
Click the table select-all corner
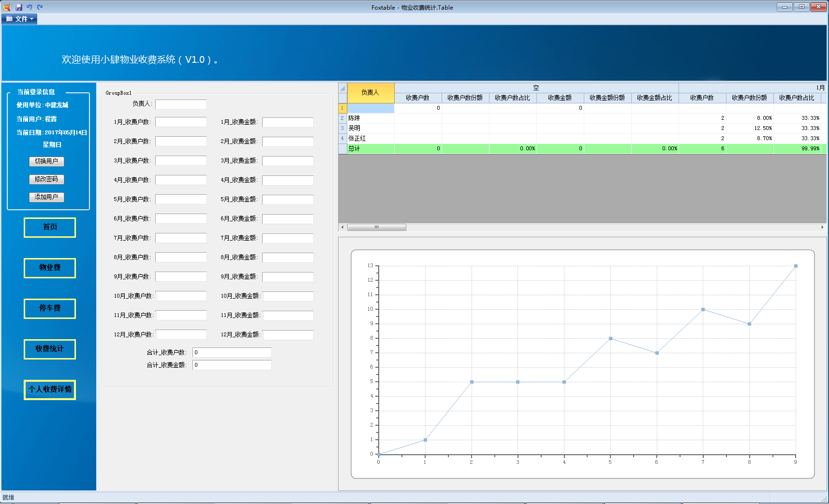[342, 88]
